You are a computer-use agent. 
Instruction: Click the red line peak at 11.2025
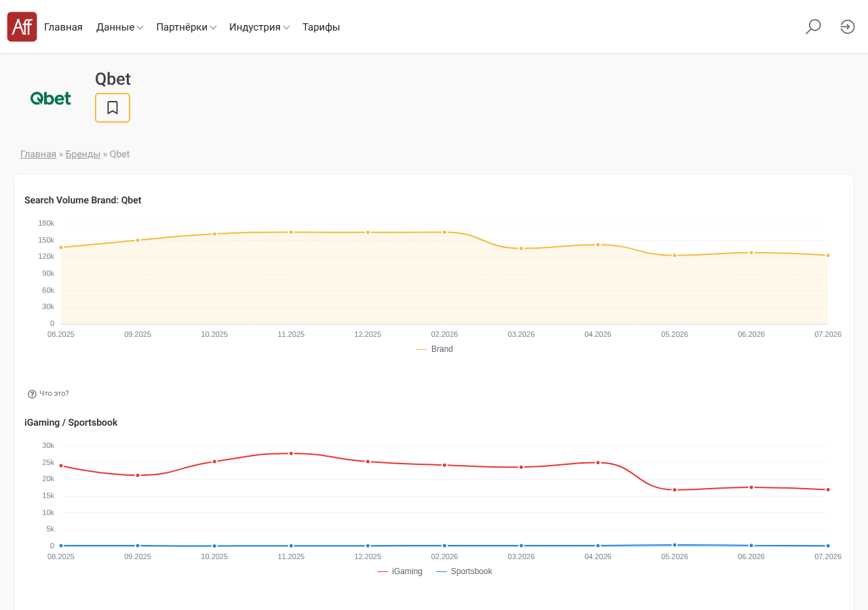pos(291,453)
